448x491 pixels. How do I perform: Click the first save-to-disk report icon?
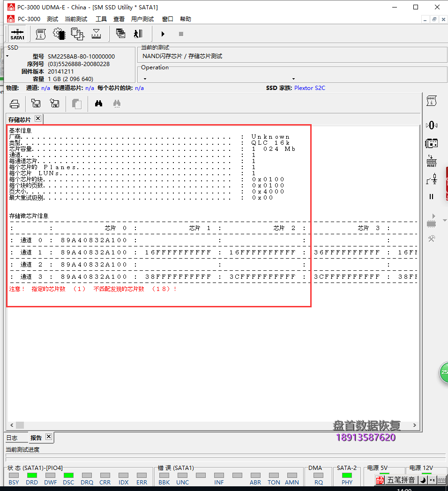pos(36,103)
